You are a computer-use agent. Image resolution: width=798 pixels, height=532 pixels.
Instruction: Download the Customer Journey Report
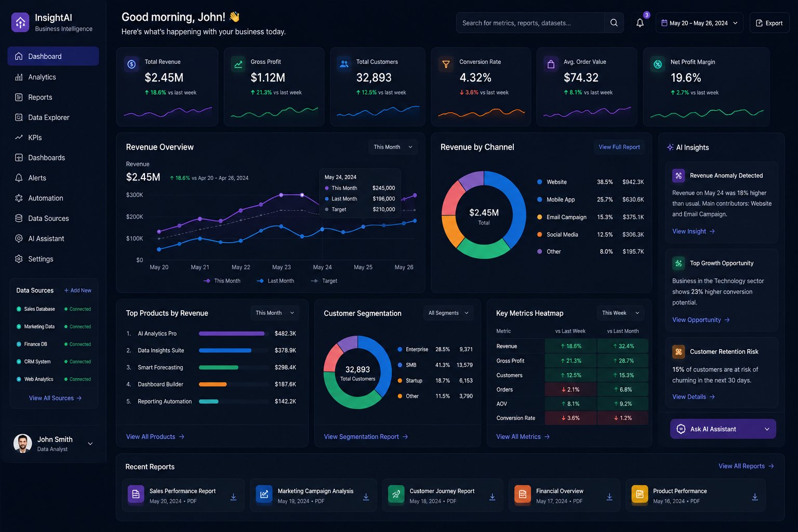(x=492, y=497)
